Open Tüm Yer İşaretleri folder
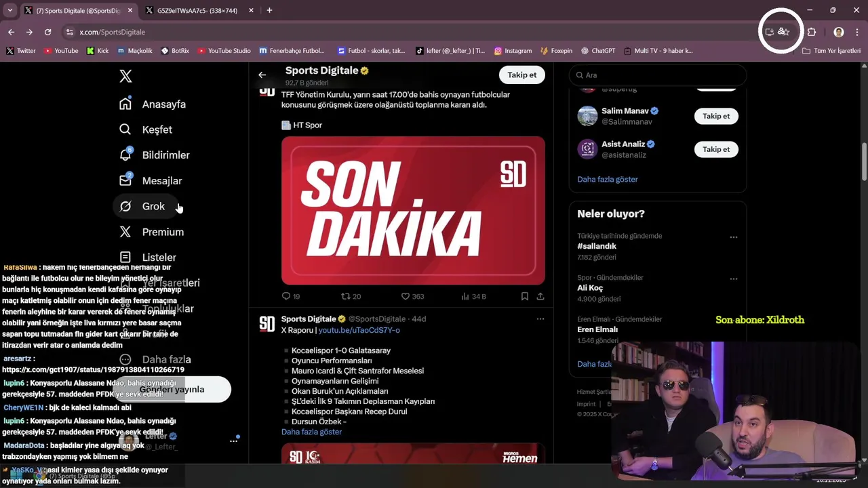 click(831, 51)
